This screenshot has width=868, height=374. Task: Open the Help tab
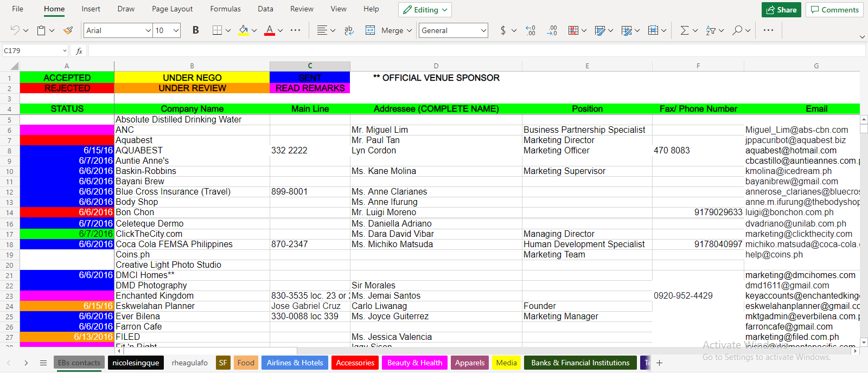[371, 9]
